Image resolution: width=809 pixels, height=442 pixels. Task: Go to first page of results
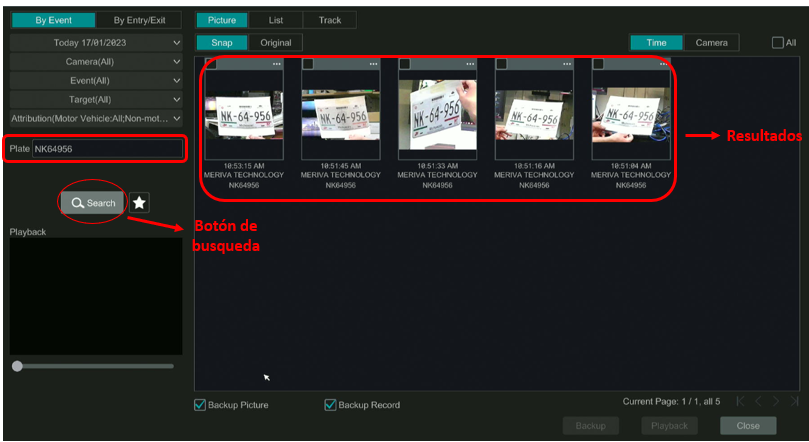[x=740, y=401]
